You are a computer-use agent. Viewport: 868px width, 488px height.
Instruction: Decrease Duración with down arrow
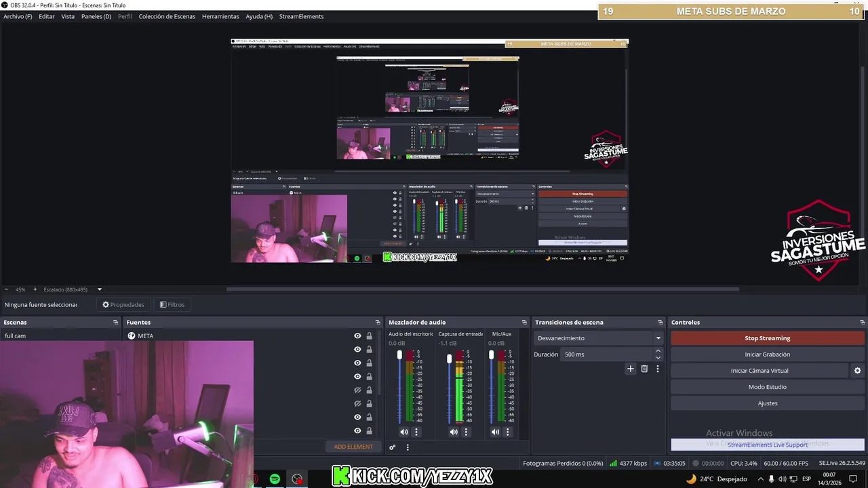pyautogui.click(x=658, y=358)
